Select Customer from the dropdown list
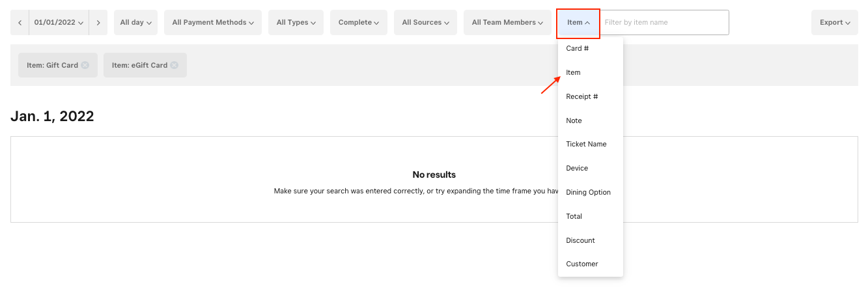 coord(581,264)
